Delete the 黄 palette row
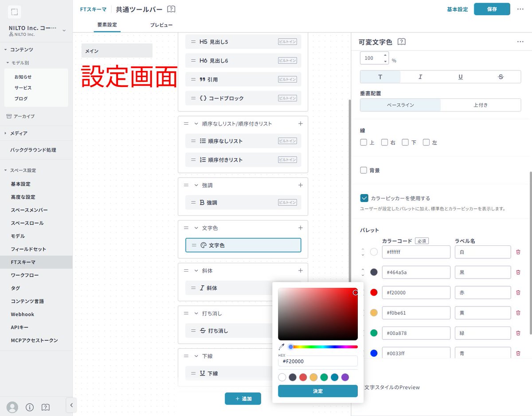532x416 pixels. pyautogui.click(x=518, y=313)
